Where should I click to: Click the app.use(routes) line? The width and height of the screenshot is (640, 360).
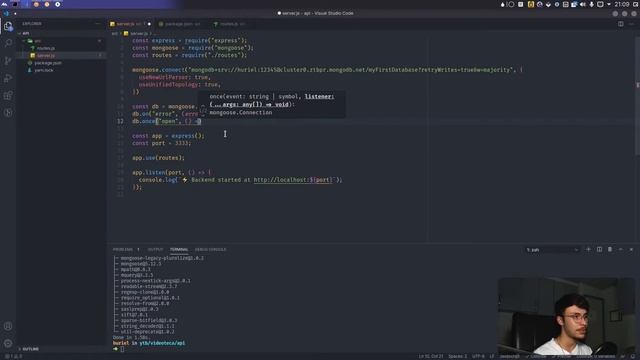click(x=158, y=158)
